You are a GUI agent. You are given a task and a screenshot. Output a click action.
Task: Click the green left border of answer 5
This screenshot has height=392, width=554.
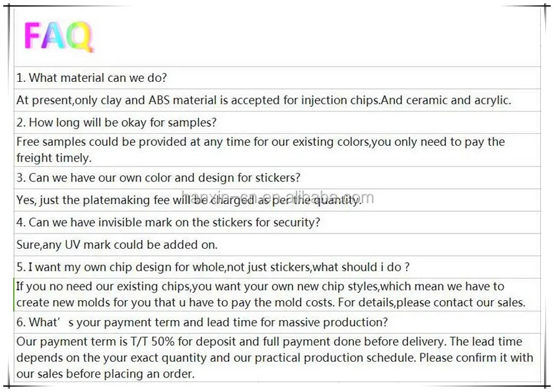click(x=14, y=295)
